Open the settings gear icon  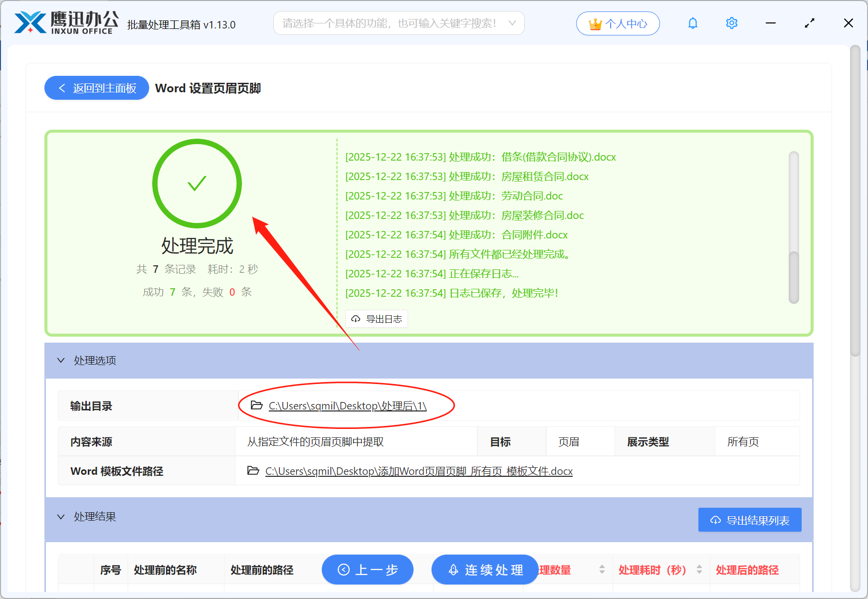coord(731,23)
